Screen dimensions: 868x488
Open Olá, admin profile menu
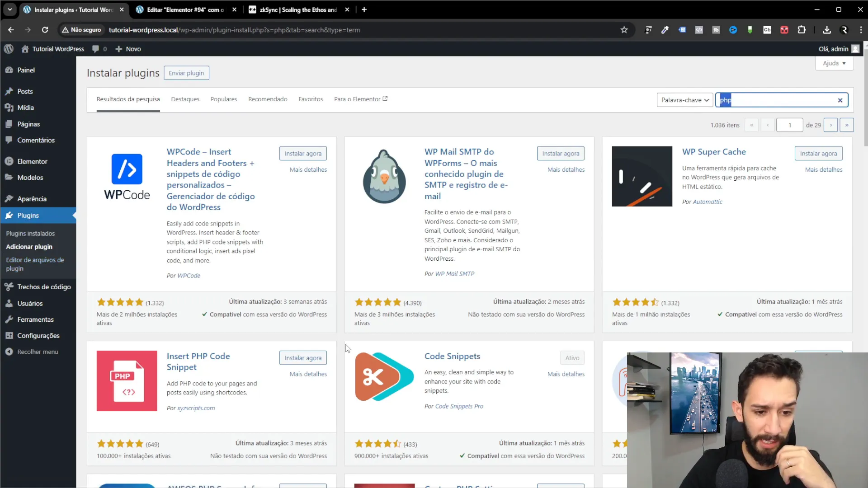click(x=839, y=49)
